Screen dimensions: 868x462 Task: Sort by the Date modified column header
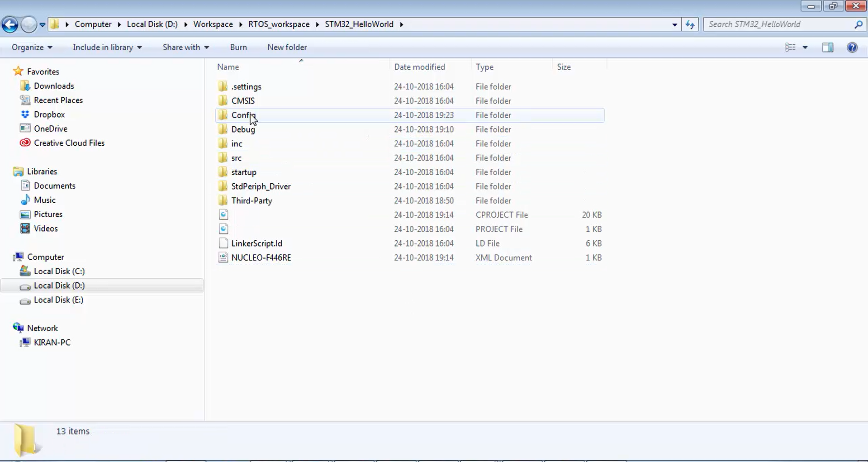coord(419,67)
